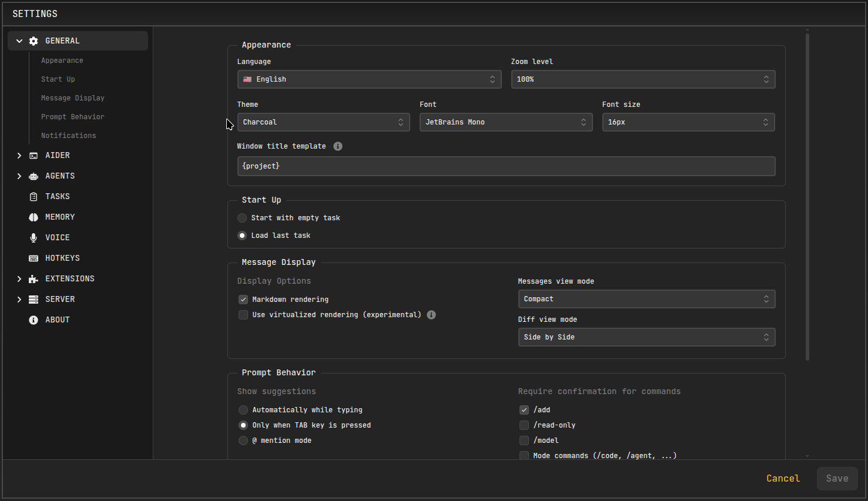Open the Theme dropdown showing Charcoal

click(x=323, y=122)
